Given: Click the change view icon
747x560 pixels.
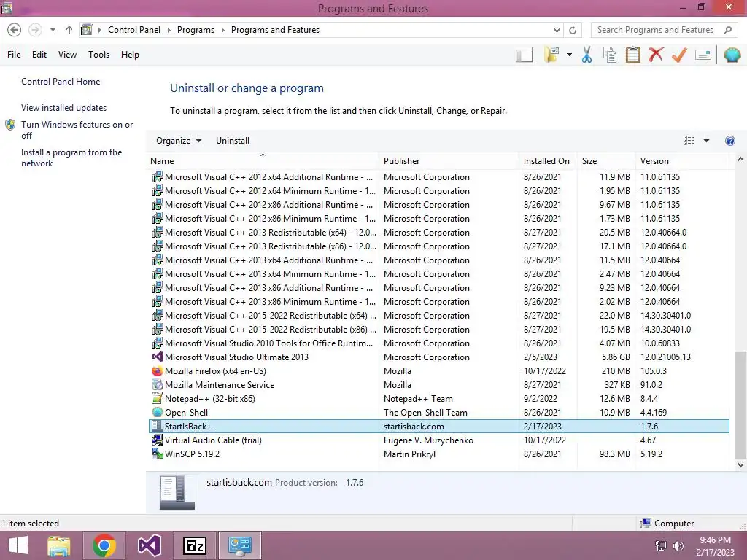Looking at the screenshot, I should 689,141.
